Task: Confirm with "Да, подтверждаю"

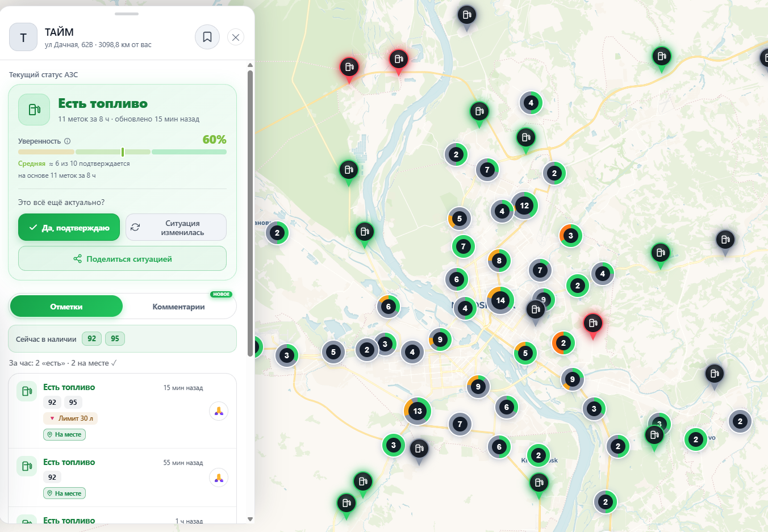Action: pyautogui.click(x=69, y=227)
